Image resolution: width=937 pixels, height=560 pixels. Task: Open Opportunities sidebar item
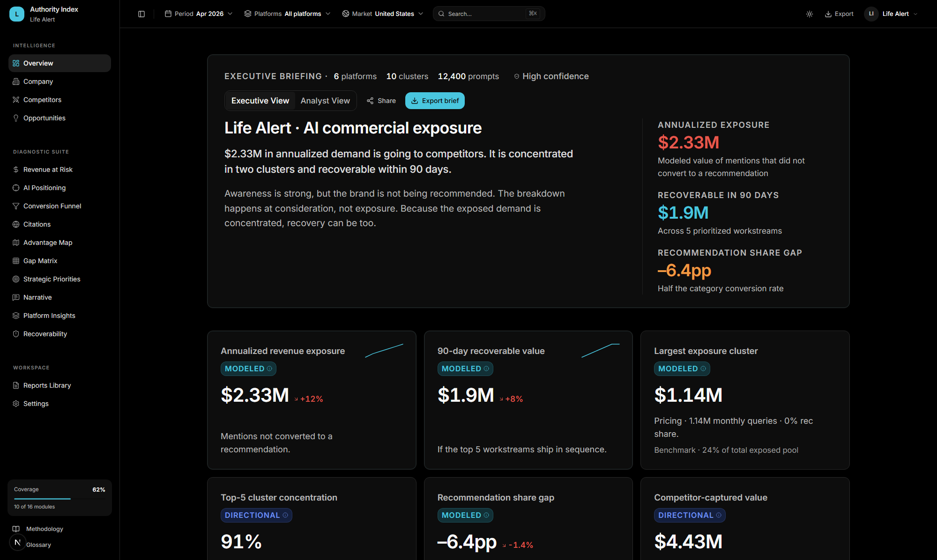pos(59,118)
